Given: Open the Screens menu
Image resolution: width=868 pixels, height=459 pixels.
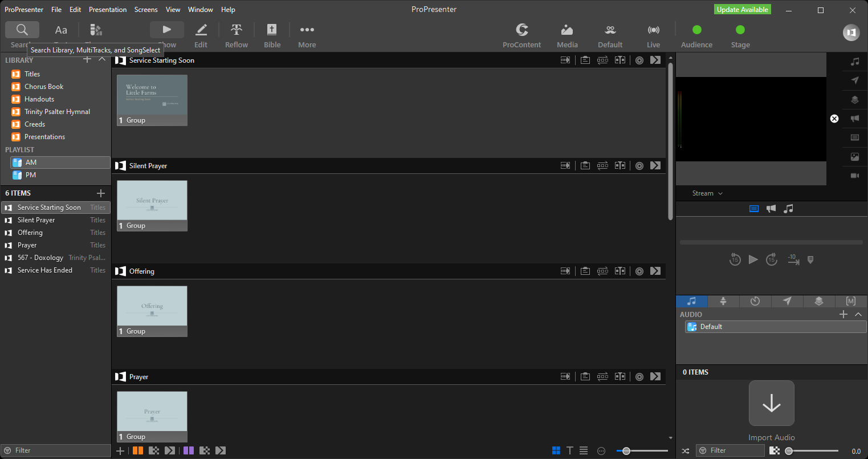Looking at the screenshot, I should 146,9.
